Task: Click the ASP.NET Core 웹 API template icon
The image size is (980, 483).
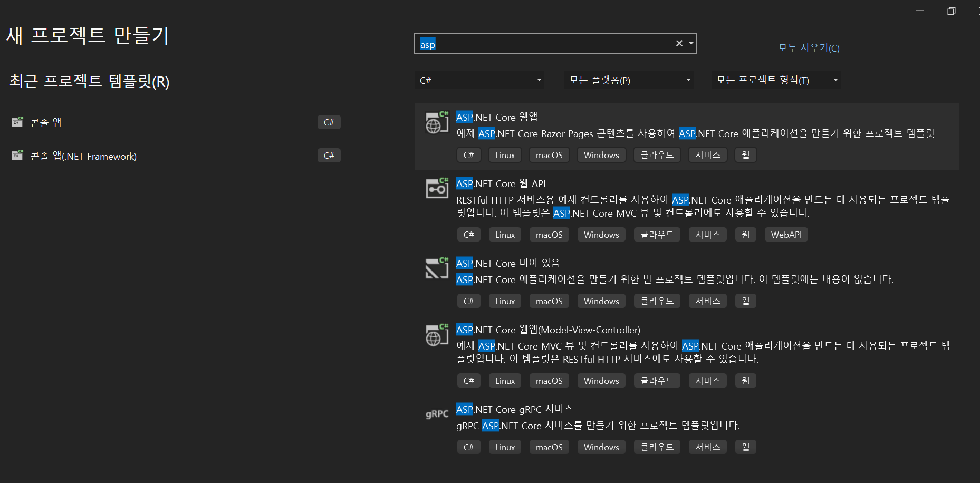Action: tap(437, 188)
